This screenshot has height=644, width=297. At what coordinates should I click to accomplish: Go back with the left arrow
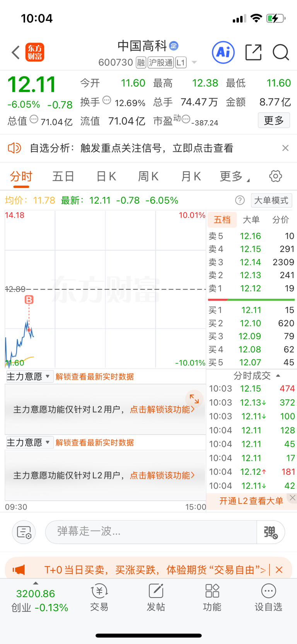15,52
